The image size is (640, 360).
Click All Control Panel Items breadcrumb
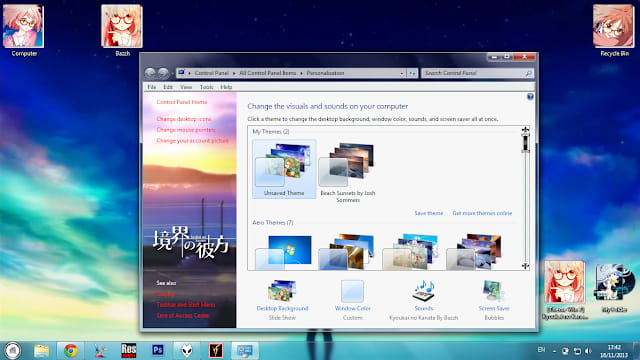[267, 73]
